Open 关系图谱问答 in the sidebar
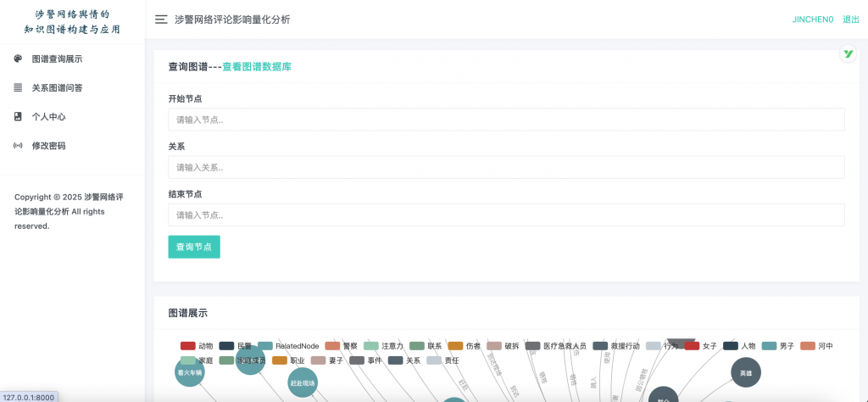The width and height of the screenshot is (868, 402). pyautogui.click(x=57, y=88)
